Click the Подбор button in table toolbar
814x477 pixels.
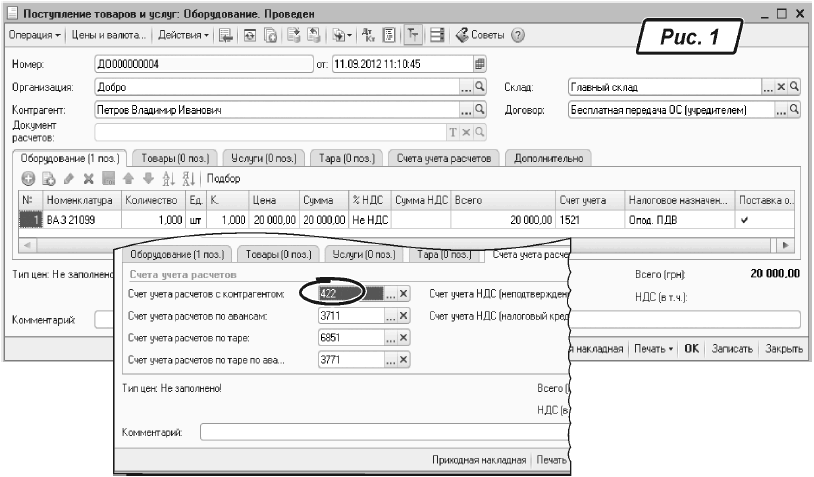[x=224, y=177]
